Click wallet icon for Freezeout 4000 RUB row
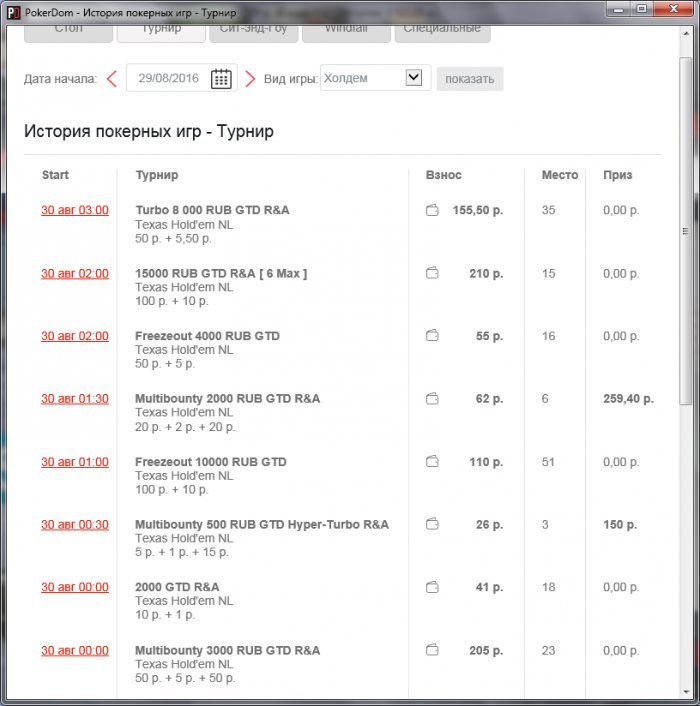Image resolution: width=700 pixels, height=706 pixels. coord(432,335)
